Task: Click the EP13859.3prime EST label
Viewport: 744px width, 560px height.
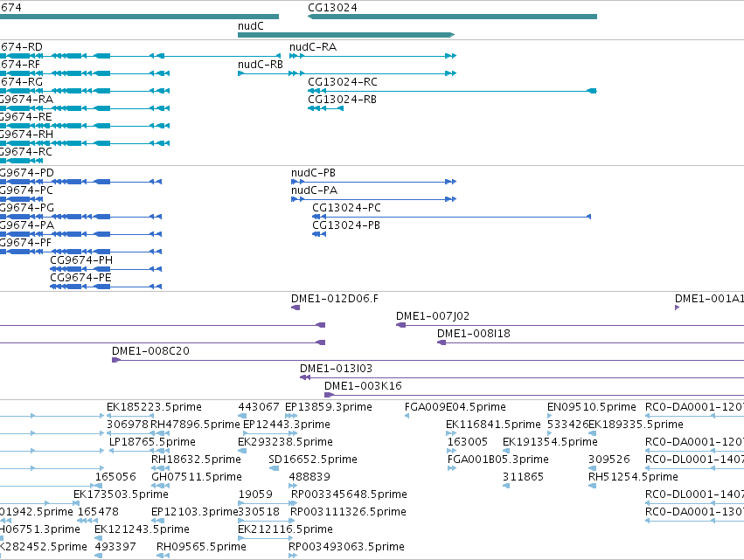Action: pyautogui.click(x=329, y=407)
